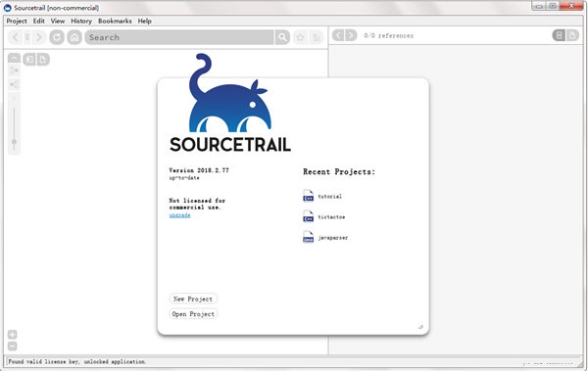This screenshot has height=371, width=588.
Task: Click the collapse button at top of graph tools
Action: click(x=15, y=59)
